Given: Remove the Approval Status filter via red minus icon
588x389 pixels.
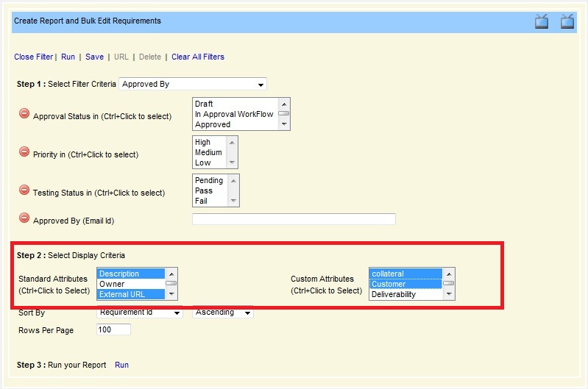Looking at the screenshot, I should tap(24, 114).
